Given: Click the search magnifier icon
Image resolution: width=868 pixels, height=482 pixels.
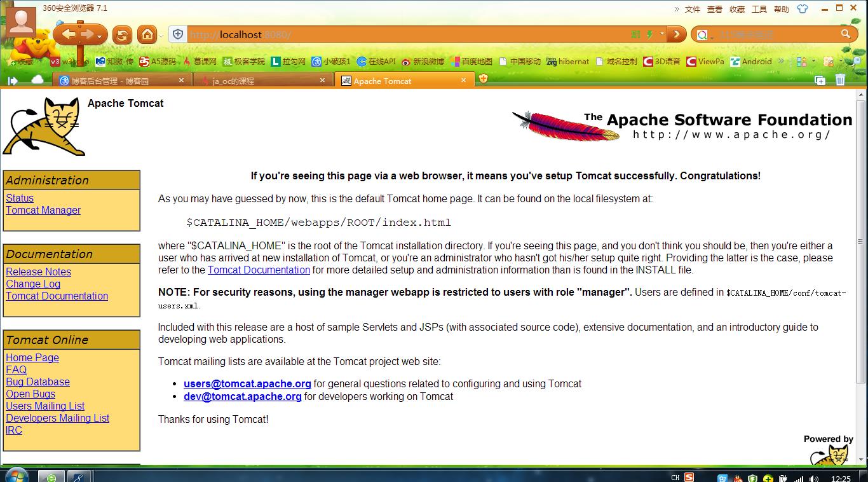Looking at the screenshot, I should (845, 34).
